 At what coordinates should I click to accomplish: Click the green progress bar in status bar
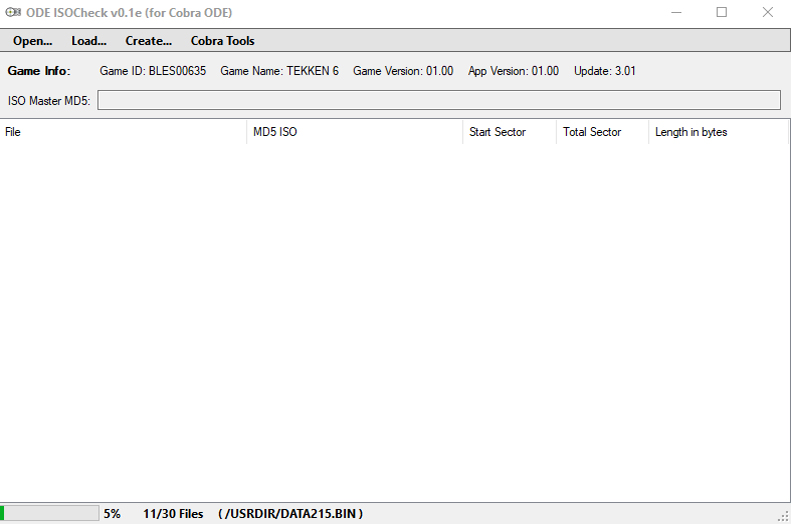tap(50, 513)
